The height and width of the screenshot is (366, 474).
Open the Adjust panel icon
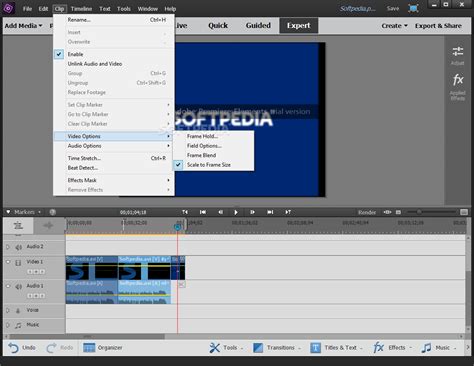458,52
